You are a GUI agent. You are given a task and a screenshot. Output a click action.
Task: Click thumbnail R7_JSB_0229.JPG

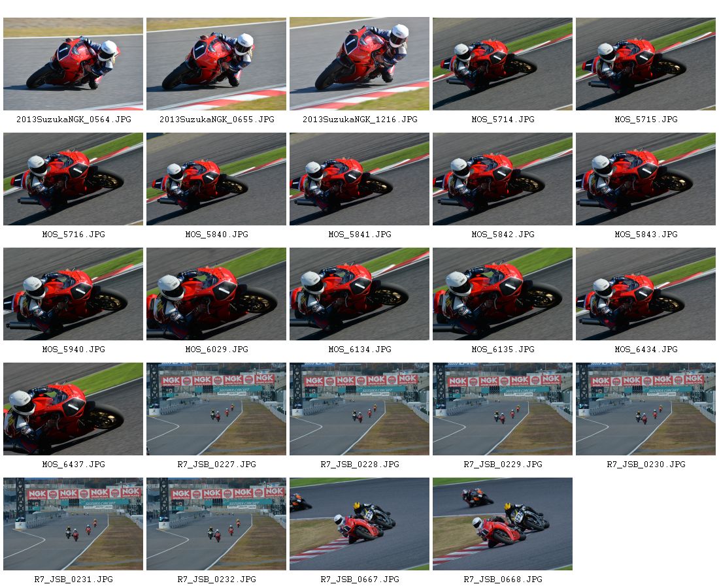(503, 409)
